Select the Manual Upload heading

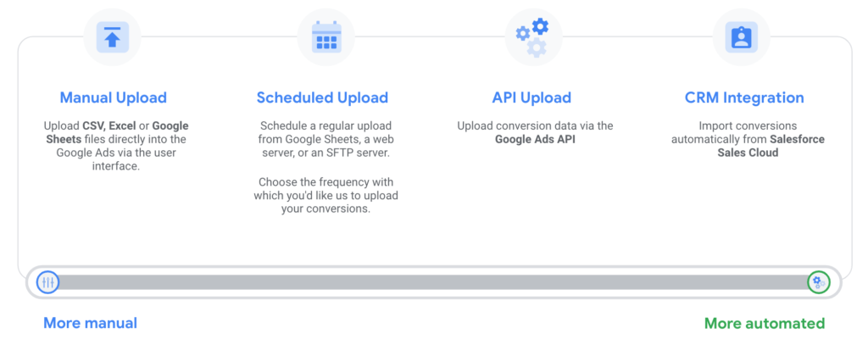point(113,98)
